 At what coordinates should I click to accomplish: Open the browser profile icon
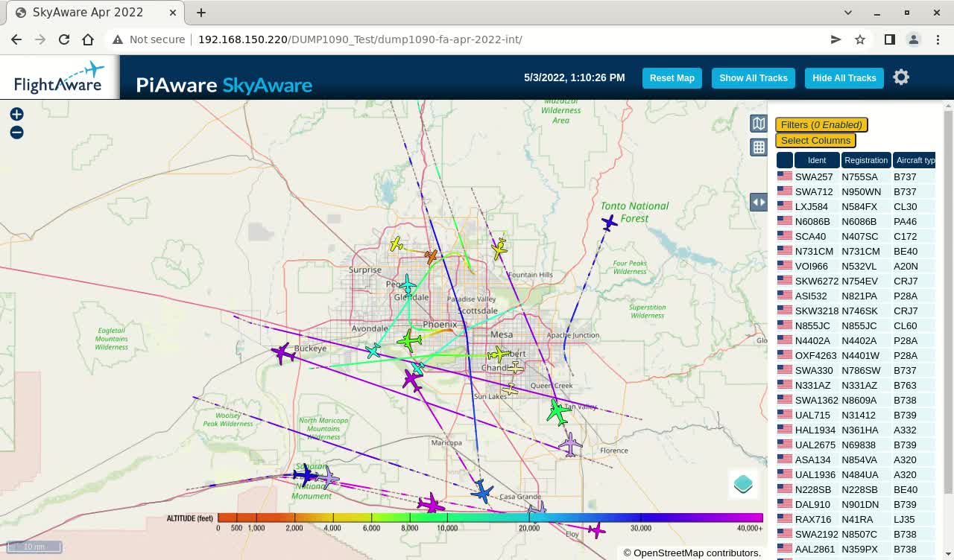tap(914, 39)
